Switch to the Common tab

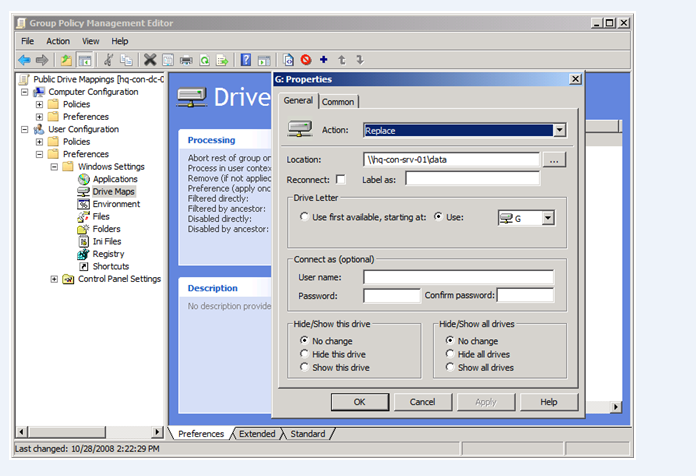coord(337,101)
